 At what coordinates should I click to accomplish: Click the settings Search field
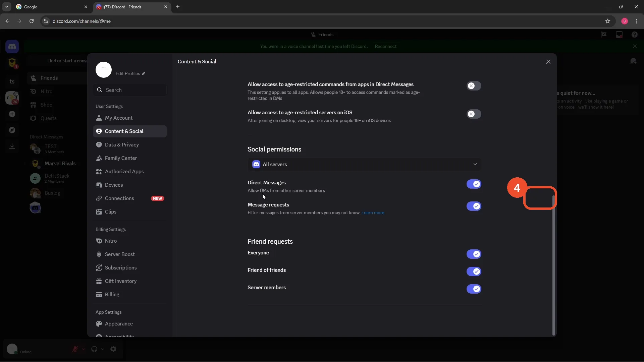130,90
